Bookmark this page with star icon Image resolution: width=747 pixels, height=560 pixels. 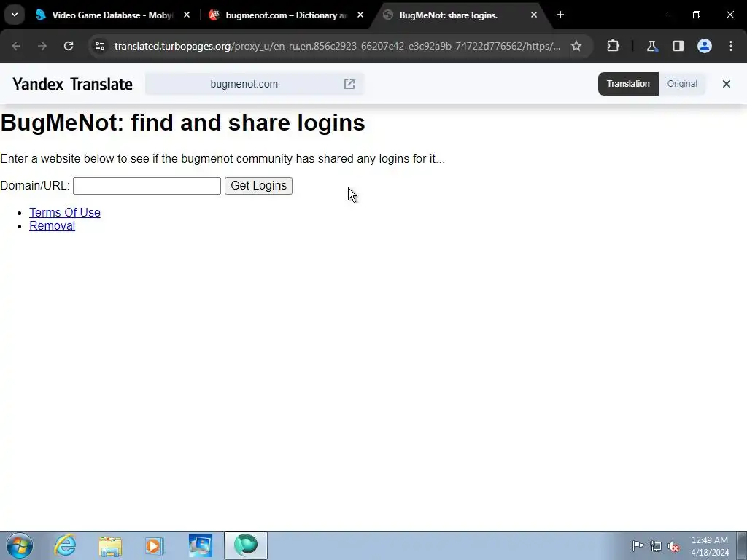pyautogui.click(x=576, y=46)
